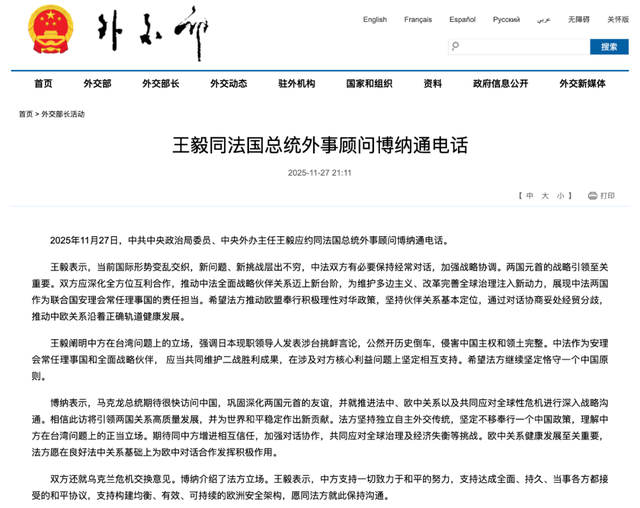Click the national emblem logo
The width and height of the screenshot is (640, 508).
coord(43,31)
